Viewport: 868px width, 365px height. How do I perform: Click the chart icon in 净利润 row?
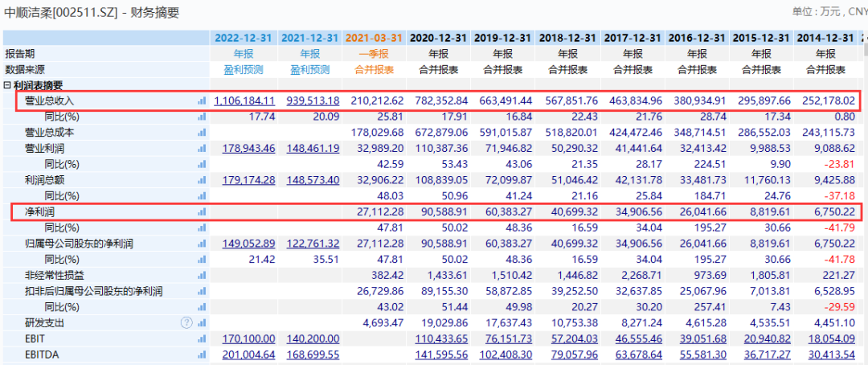pos(202,212)
